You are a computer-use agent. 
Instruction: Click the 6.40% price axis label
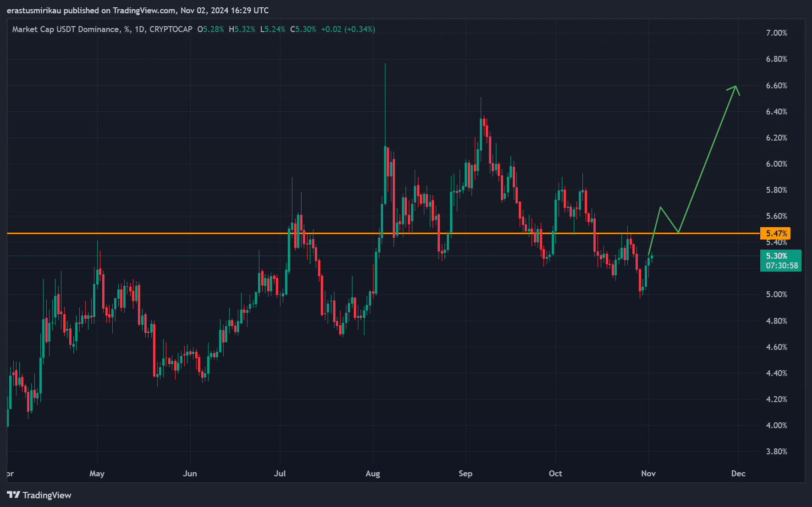(776, 112)
